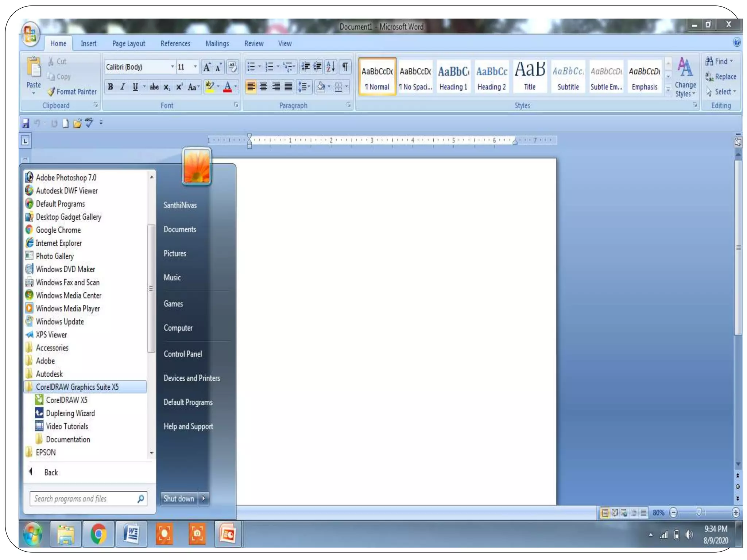Switch to the Insert ribbon tab
This screenshot has height=560, width=747.
[88, 43]
